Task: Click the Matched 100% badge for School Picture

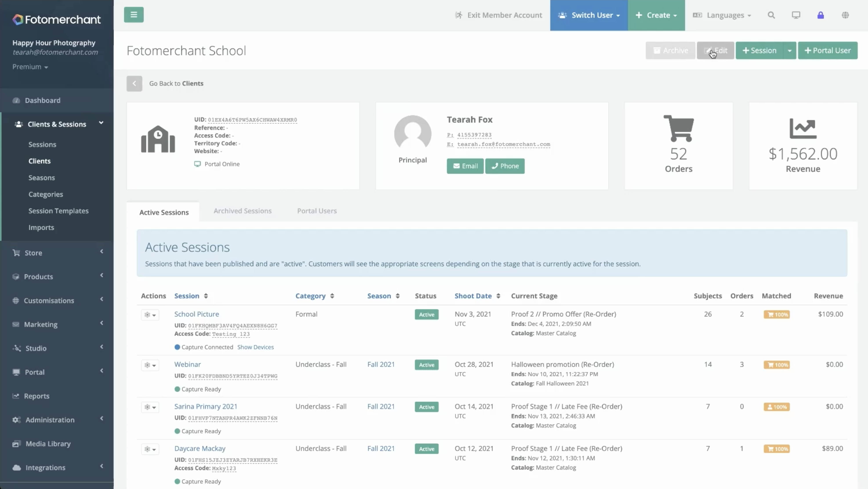Action: (x=777, y=315)
